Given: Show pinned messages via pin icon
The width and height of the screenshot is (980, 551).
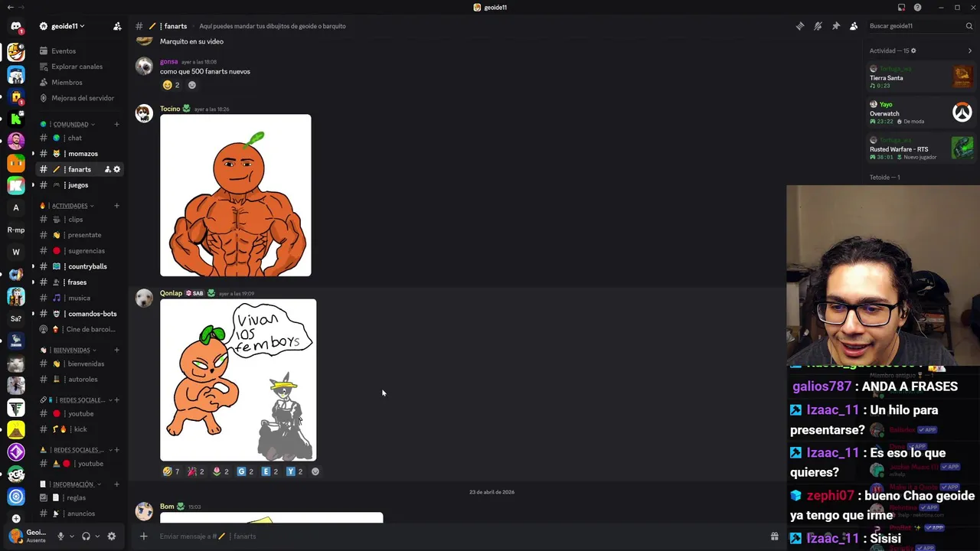Looking at the screenshot, I should (x=836, y=26).
